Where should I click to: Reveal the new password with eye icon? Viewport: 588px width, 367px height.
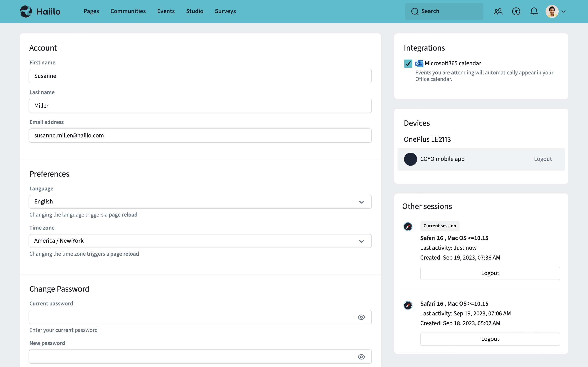[x=361, y=357]
